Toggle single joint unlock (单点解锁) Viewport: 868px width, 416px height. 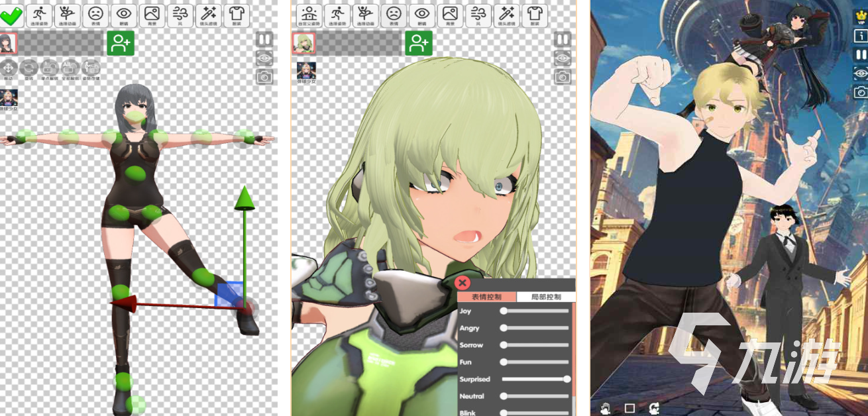50,68
